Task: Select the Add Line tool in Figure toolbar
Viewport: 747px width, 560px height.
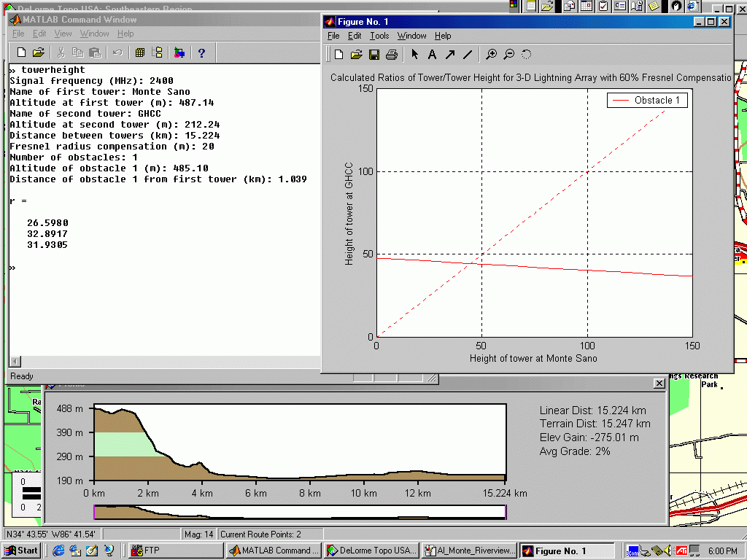Action: 468,55
